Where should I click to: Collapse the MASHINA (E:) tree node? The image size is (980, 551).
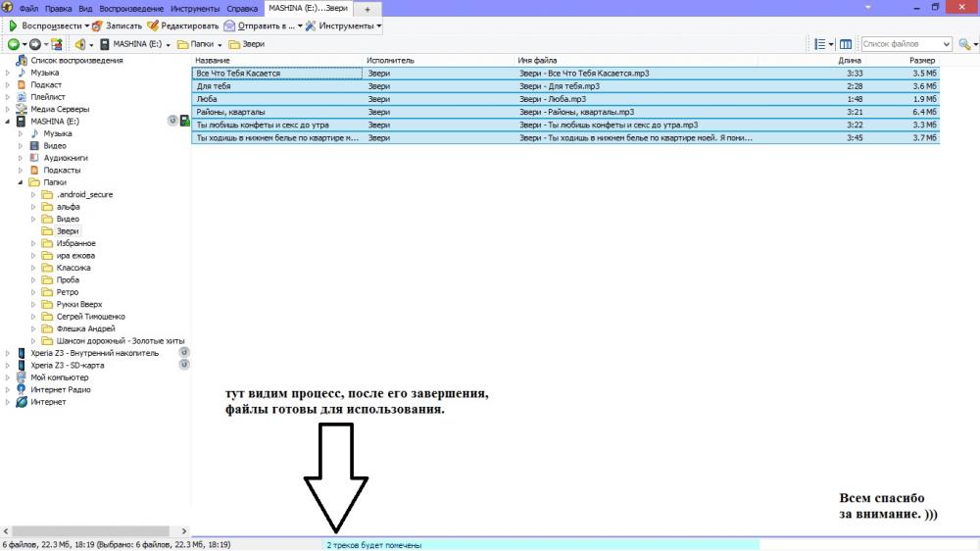(x=8, y=122)
